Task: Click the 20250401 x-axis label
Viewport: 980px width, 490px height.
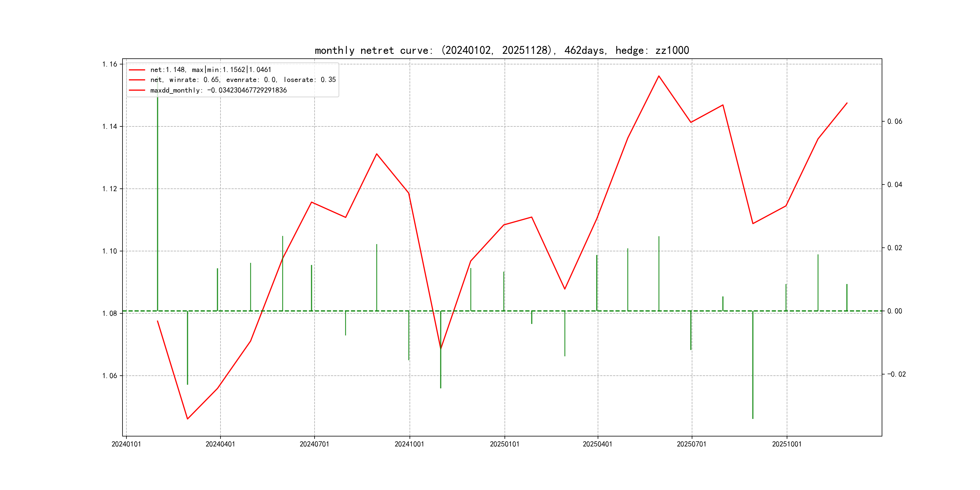Action: 597,444
